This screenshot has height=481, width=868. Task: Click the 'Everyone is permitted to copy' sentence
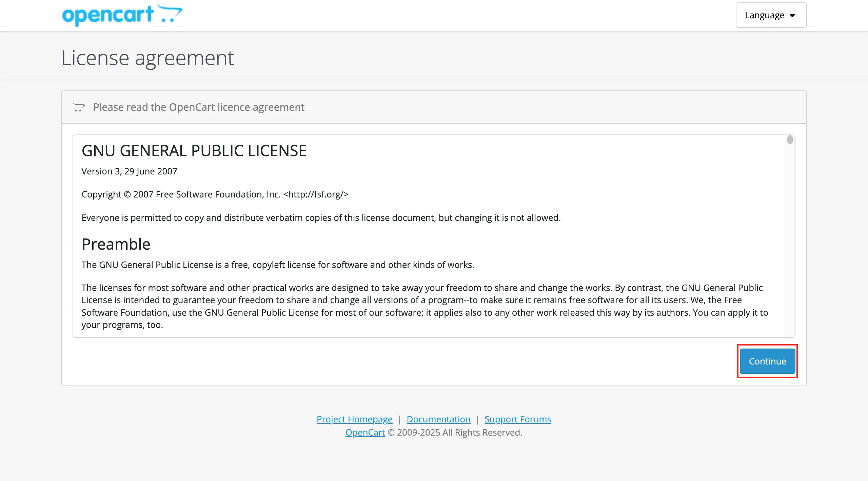pyautogui.click(x=321, y=218)
